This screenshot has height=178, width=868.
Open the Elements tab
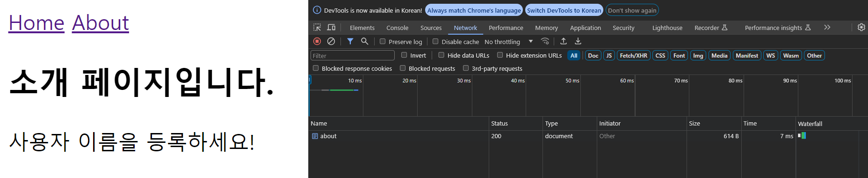(362, 28)
